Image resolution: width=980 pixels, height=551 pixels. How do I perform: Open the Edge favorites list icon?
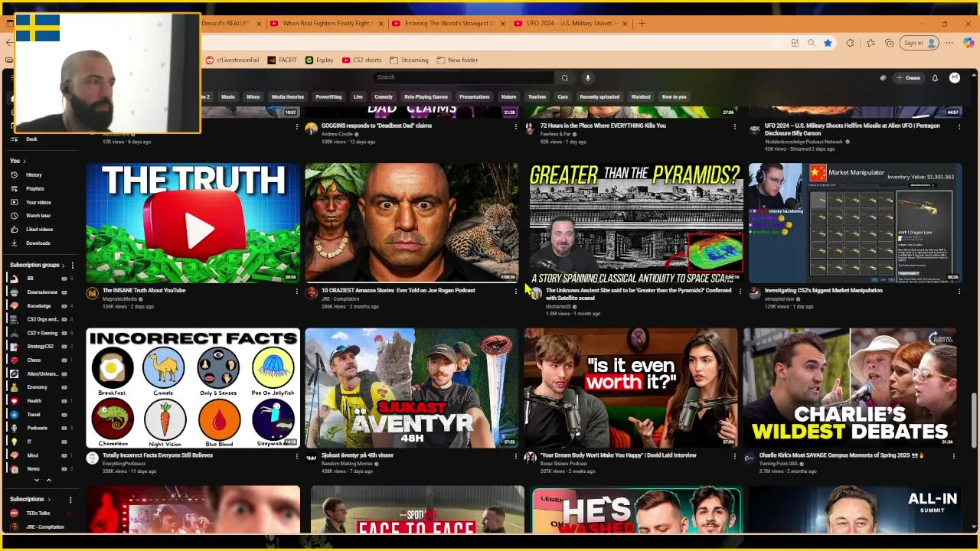(x=871, y=43)
